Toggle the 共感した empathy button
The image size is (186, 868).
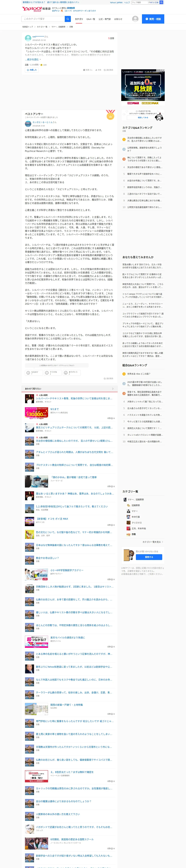[31, 70]
